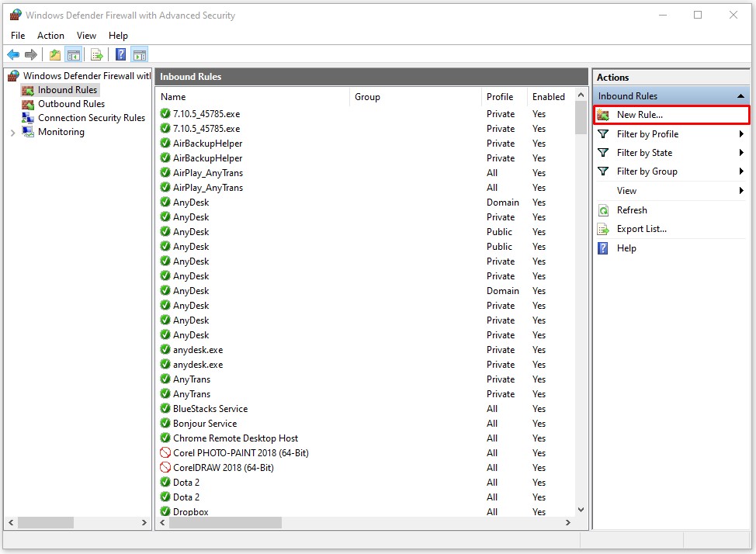Click New Rule... in Actions pane

pos(640,115)
